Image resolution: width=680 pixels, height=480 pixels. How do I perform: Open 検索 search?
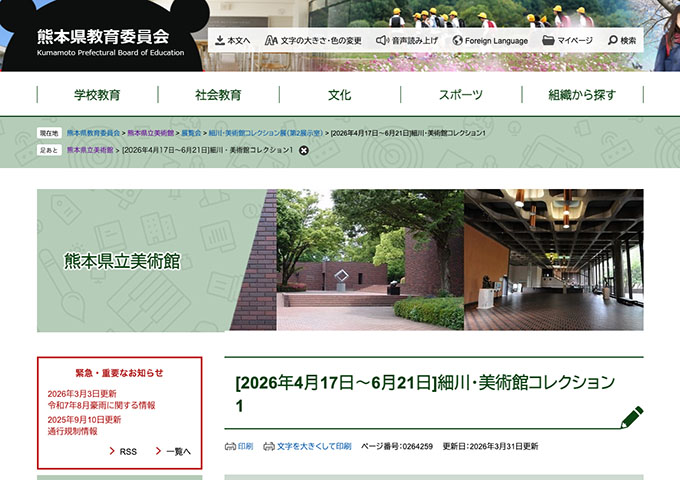click(x=622, y=40)
